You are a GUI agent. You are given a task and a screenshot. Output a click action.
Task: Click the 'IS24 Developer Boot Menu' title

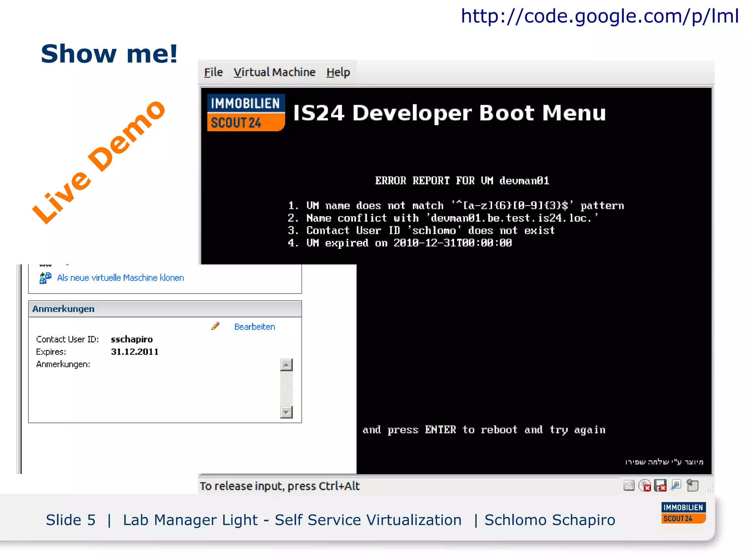click(x=450, y=113)
